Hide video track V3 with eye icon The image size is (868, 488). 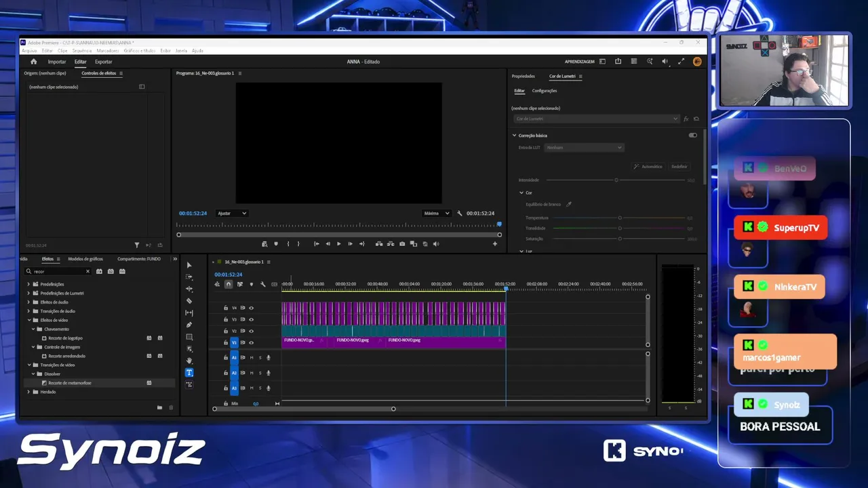[251, 319]
